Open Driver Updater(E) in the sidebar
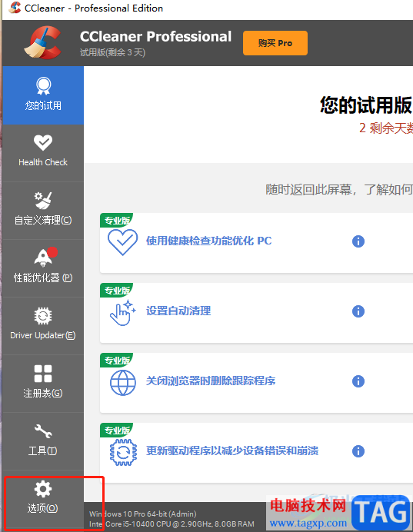The height and width of the screenshot is (532, 413). click(43, 326)
